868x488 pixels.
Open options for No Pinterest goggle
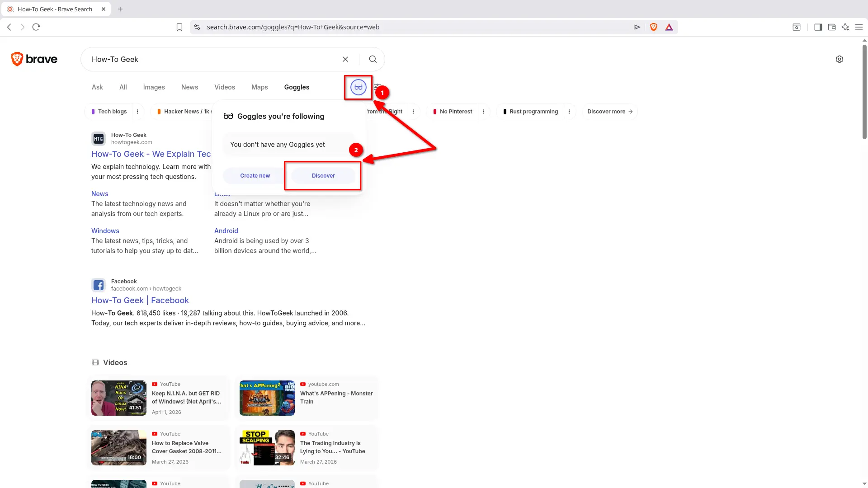pyautogui.click(x=483, y=112)
